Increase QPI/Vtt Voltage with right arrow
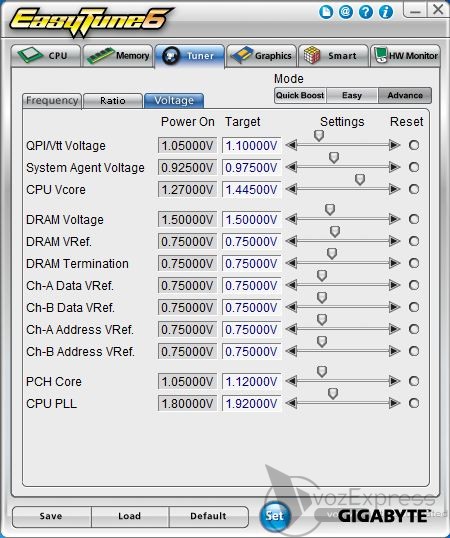Image resolution: width=450 pixels, height=538 pixels. point(394,145)
